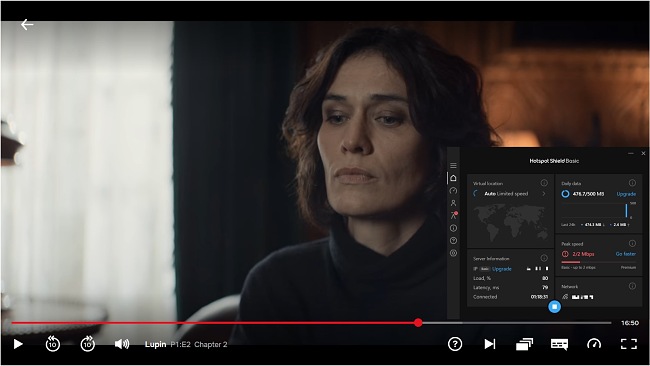Click the 478.7/500 MB data usage value
650x366 pixels.
[588, 194]
